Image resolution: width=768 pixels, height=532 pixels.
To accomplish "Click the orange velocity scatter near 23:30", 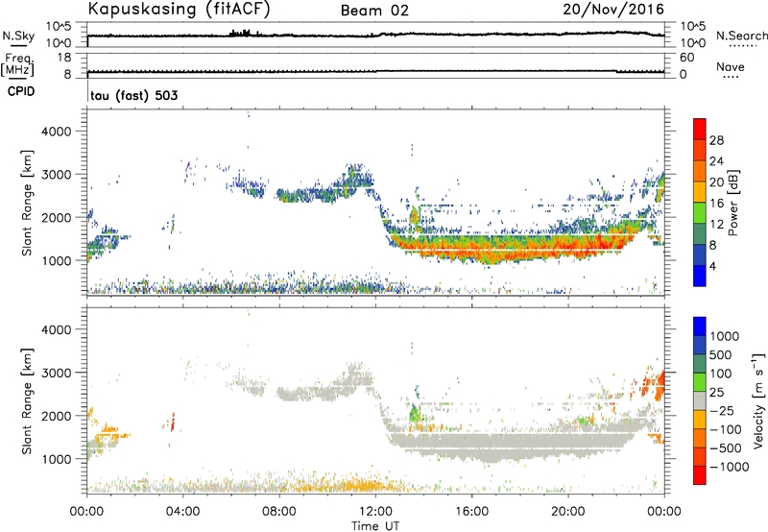I will [652, 382].
